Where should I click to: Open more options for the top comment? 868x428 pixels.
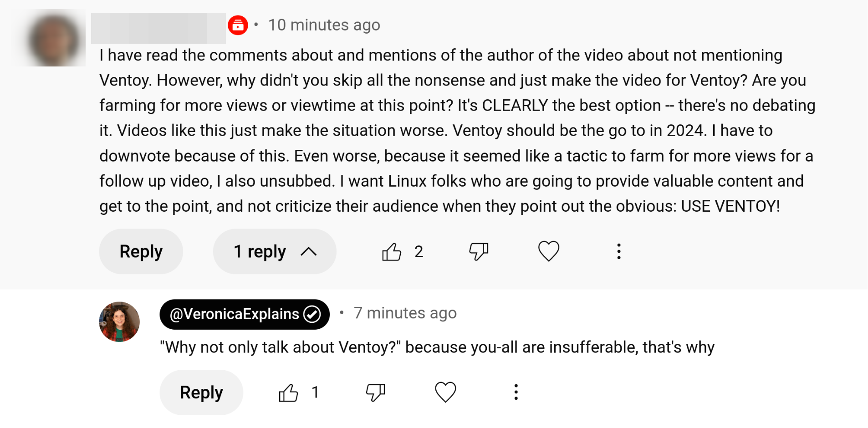tap(618, 251)
